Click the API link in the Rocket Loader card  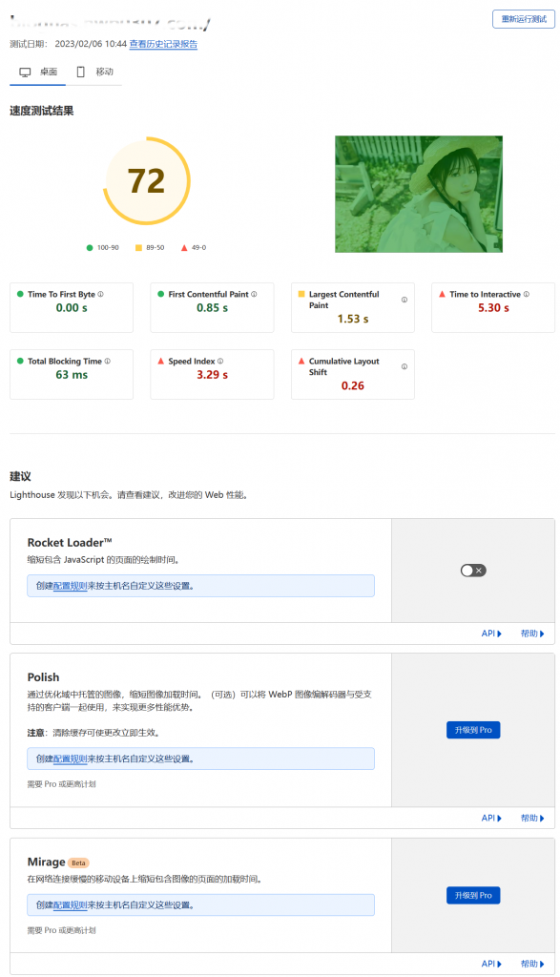(489, 633)
